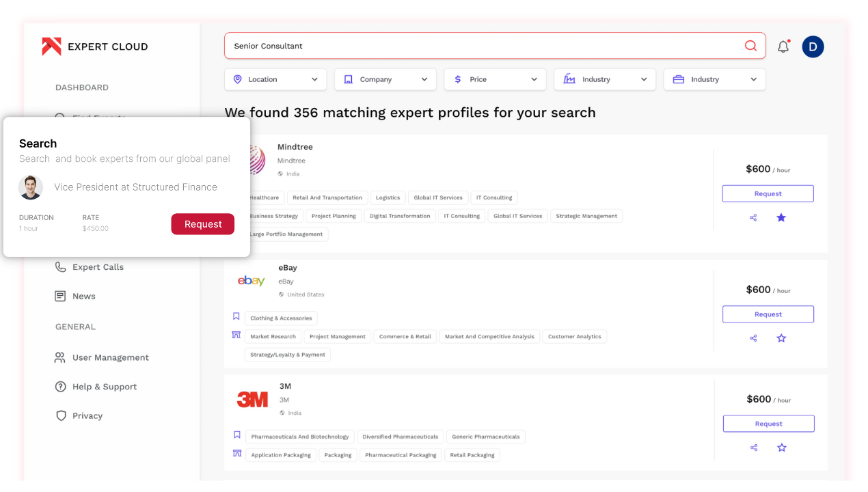This screenshot has height=492, width=868.
Task: Expand the Location filter dropdown
Action: (275, 79)
